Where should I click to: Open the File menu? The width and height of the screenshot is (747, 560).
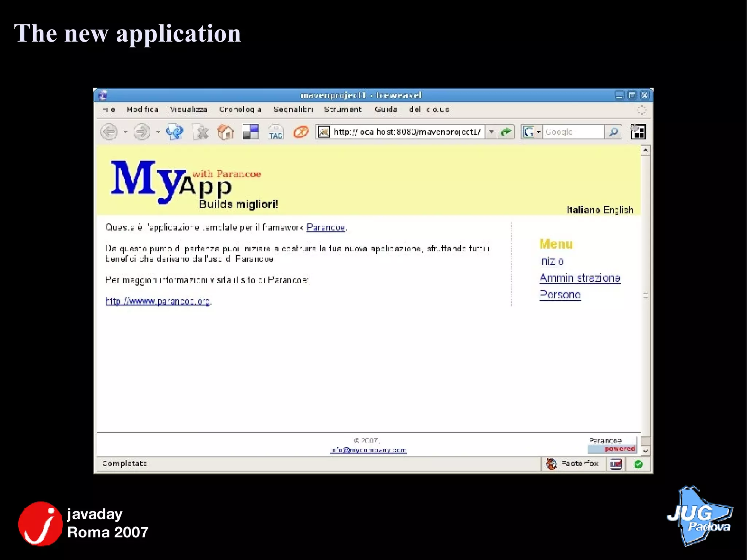tap(109, 109)
